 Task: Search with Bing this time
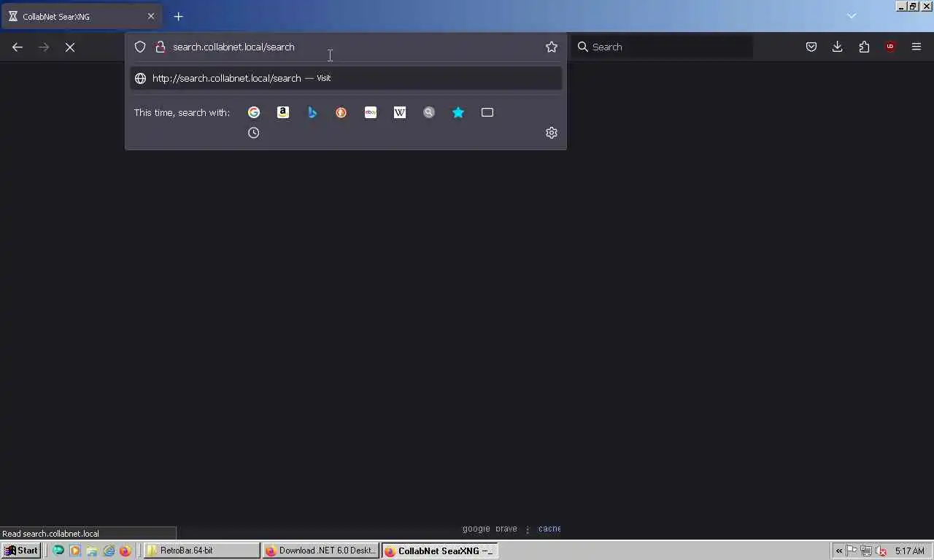(x=312, y=112)
